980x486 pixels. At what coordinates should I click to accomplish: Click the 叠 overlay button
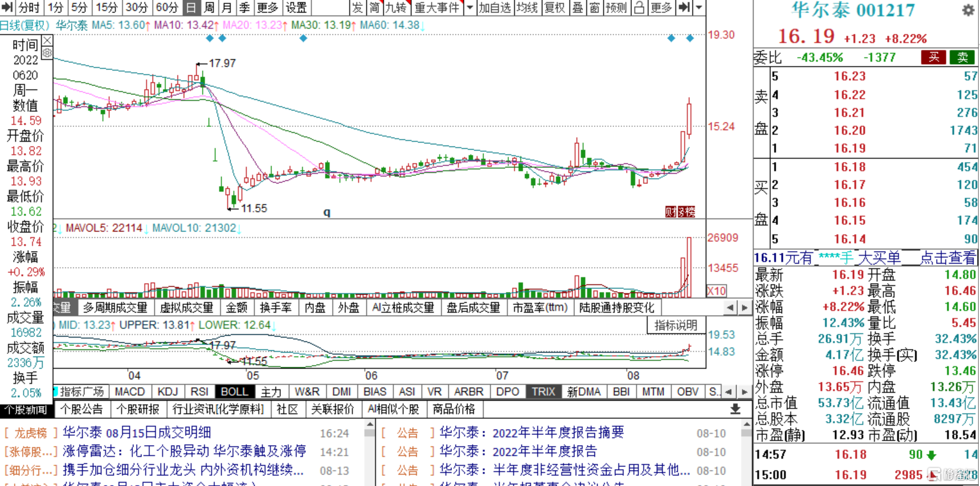click(x=578, y=8)
